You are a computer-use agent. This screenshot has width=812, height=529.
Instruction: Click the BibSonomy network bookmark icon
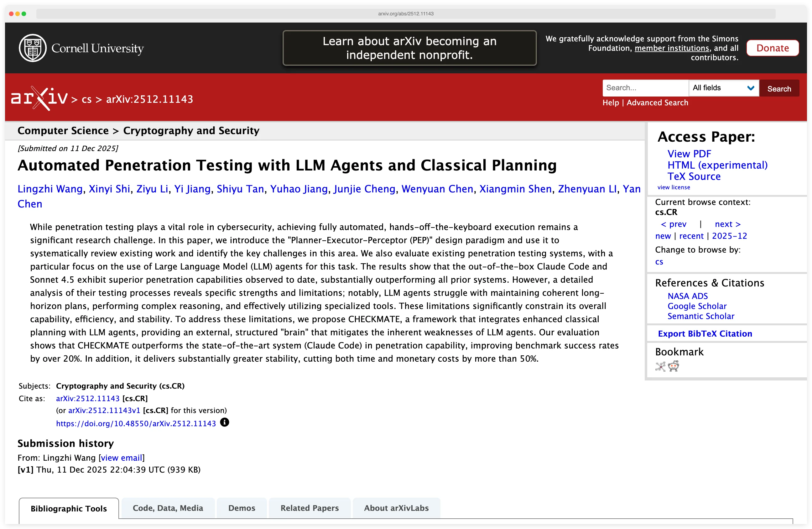coord(660,367)
